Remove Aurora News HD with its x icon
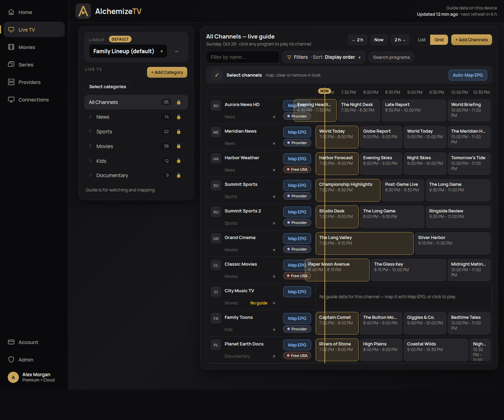Image resolution: width=504 pixels, height=420 pixels. pos(274,117)
